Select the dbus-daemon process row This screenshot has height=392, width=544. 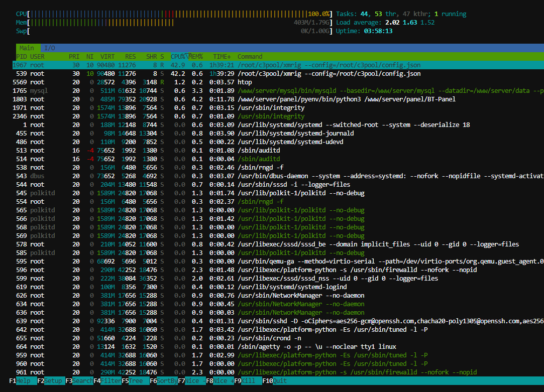coord(278,176)
